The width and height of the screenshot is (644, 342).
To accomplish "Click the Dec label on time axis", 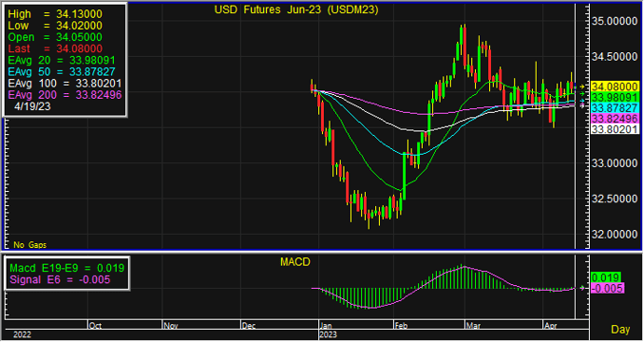I will click(x=249, y=326).
